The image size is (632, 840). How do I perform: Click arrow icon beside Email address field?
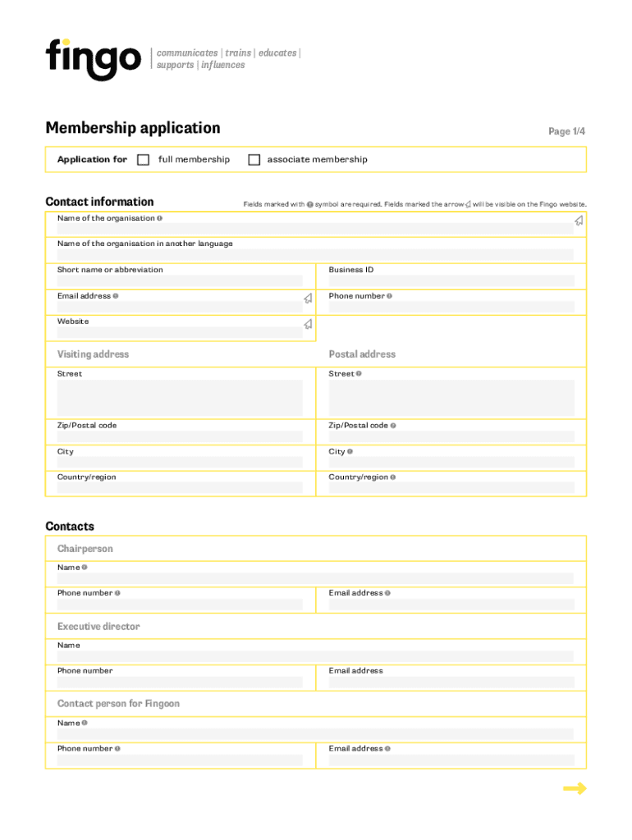(x=308, y=299)
